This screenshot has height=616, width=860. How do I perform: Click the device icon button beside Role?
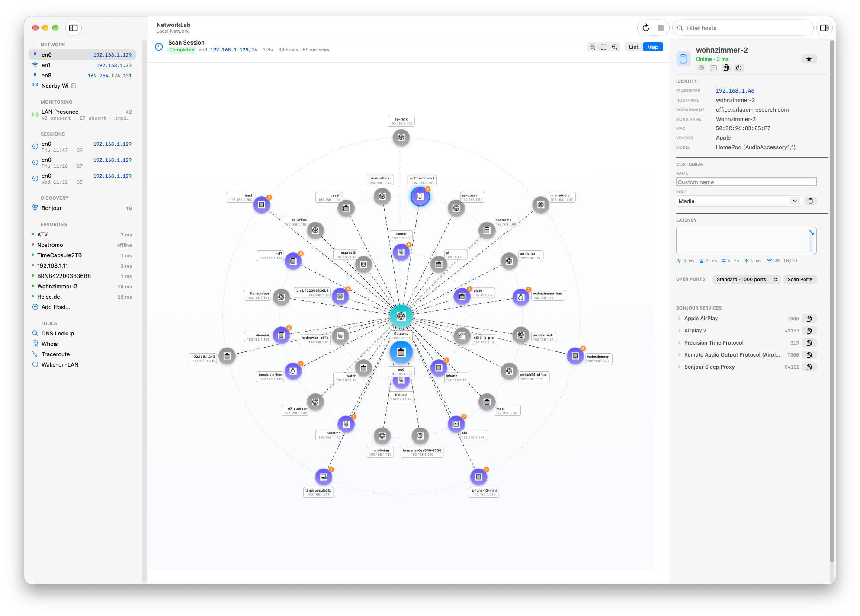(x=810, y=201)
